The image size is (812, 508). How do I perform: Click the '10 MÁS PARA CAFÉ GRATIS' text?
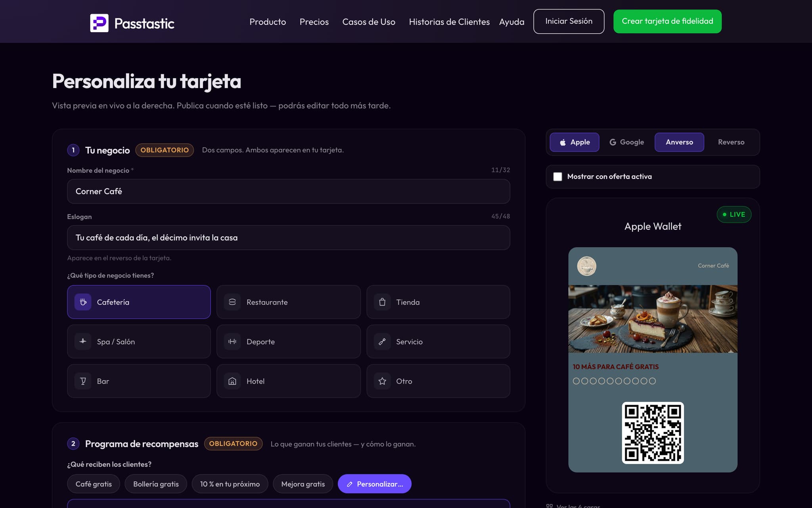[x=615, y=367]
